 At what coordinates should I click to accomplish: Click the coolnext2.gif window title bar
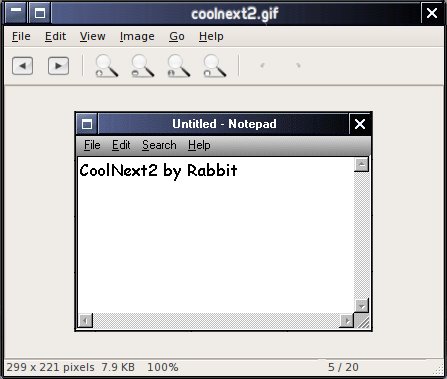point(235,14)
